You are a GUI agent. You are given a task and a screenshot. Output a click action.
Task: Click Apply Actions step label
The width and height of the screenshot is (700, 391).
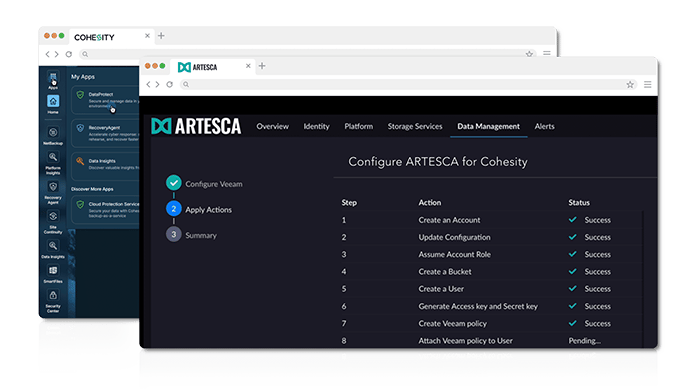208,210
